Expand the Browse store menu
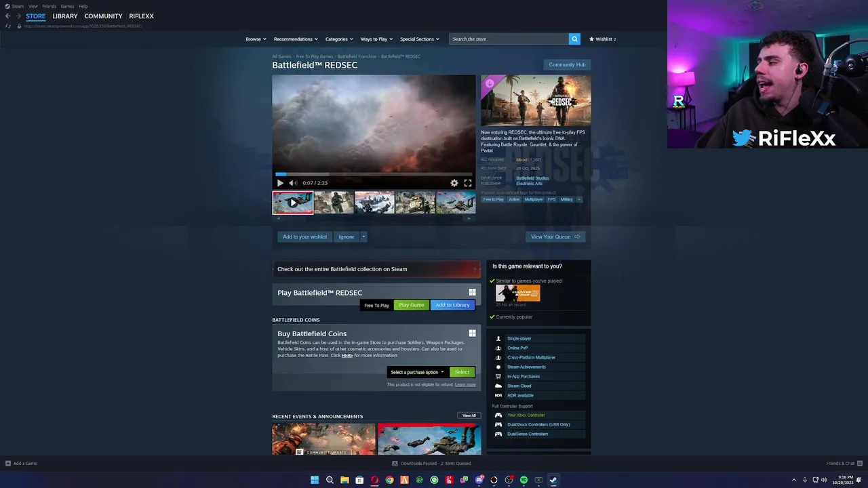This screenshot has height=488, width=868. (256, 39)
